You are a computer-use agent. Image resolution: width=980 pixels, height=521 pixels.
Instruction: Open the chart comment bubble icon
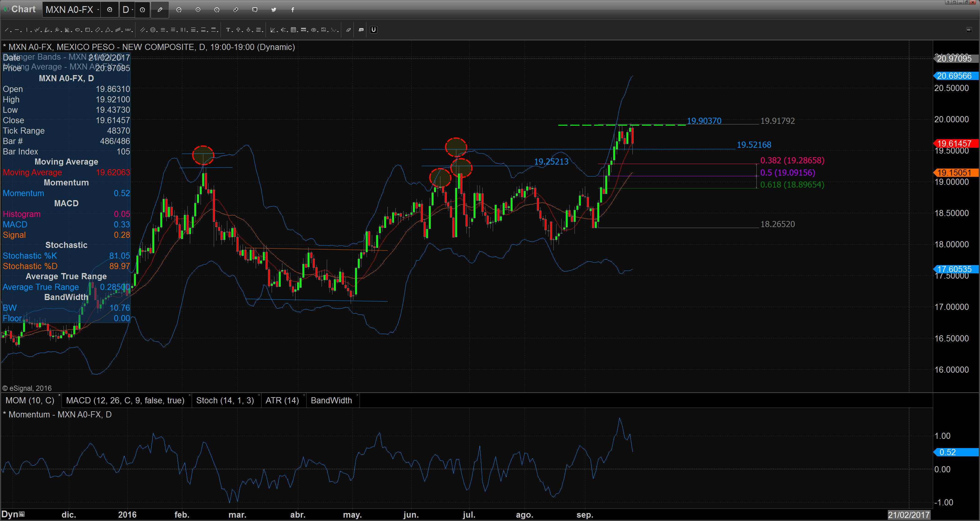[x=255, y=10]
